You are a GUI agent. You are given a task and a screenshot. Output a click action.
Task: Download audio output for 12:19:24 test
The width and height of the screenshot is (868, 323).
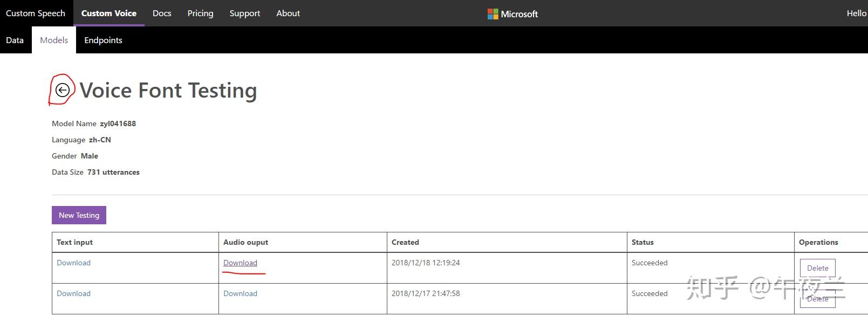(240, 263)
